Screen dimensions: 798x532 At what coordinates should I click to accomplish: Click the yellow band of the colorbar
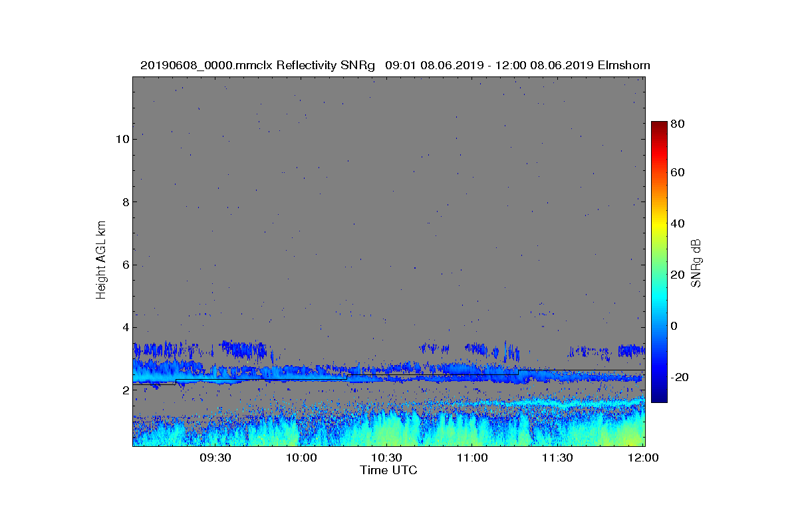[x=658, y=226]
